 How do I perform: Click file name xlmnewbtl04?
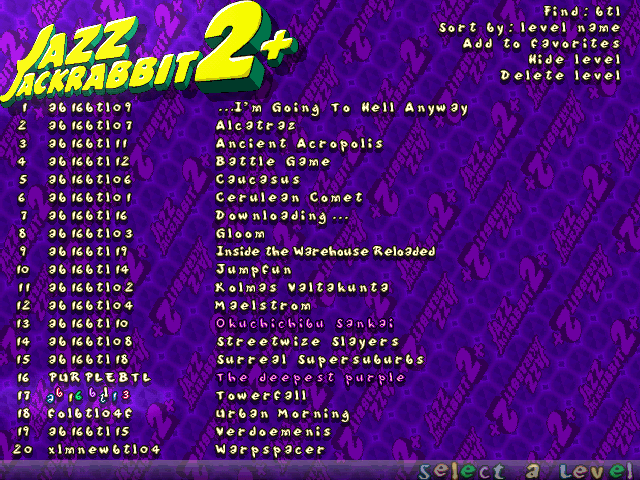coord(104,449)
